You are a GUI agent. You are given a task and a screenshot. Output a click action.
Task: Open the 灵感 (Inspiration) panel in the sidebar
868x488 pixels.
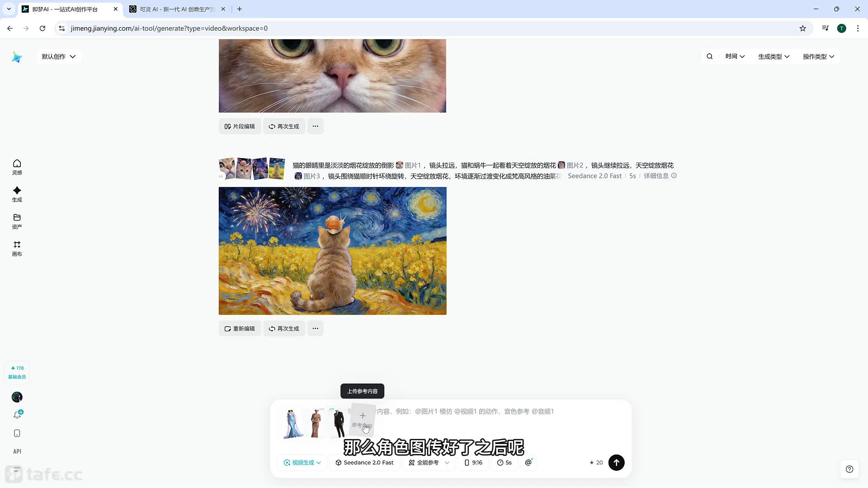17,166
